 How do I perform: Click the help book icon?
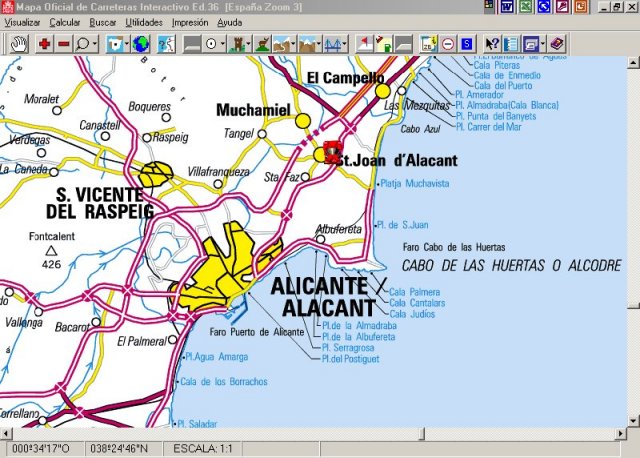coord(557,44)
